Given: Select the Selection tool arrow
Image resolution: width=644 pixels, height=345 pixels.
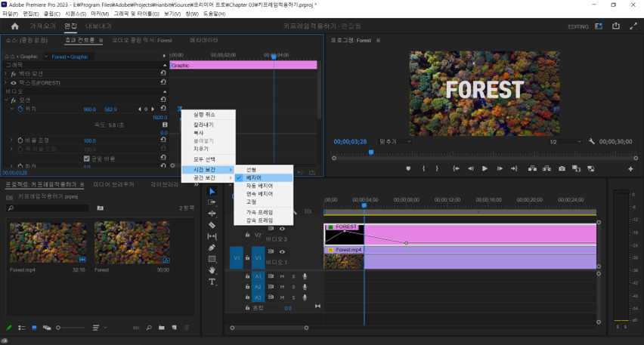Looking at the screenshot, I should click(212, 191).
